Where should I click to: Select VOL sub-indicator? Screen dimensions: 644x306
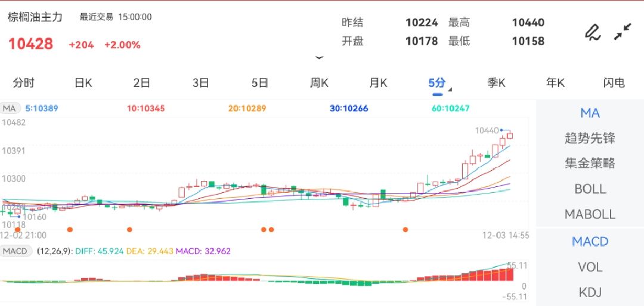click(590, 267)
